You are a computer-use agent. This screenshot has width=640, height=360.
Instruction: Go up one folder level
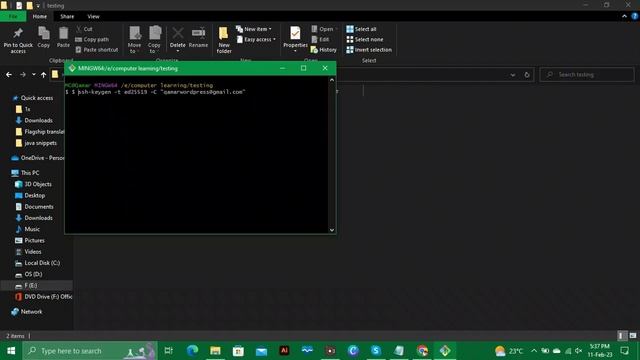point(43,75)
